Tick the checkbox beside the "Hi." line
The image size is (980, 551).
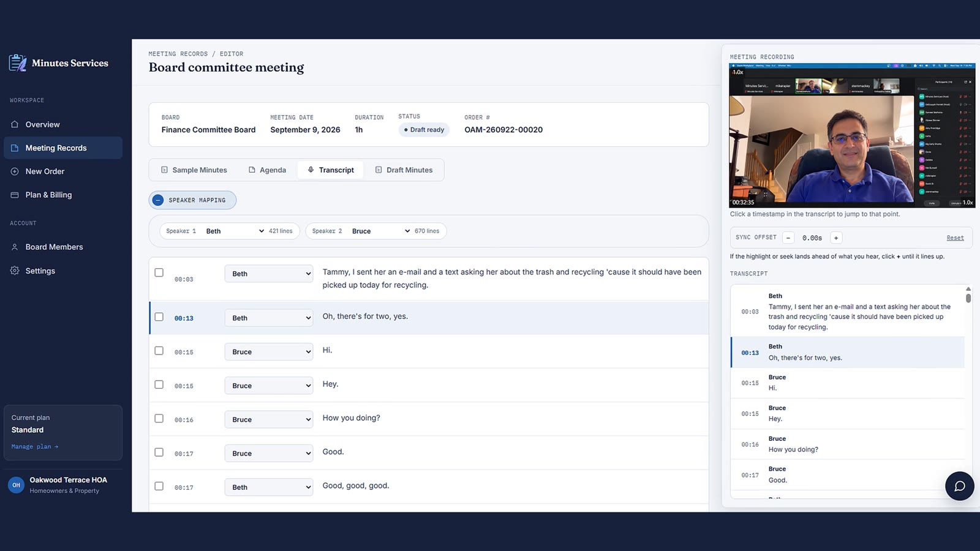click(x=159, y=351)
